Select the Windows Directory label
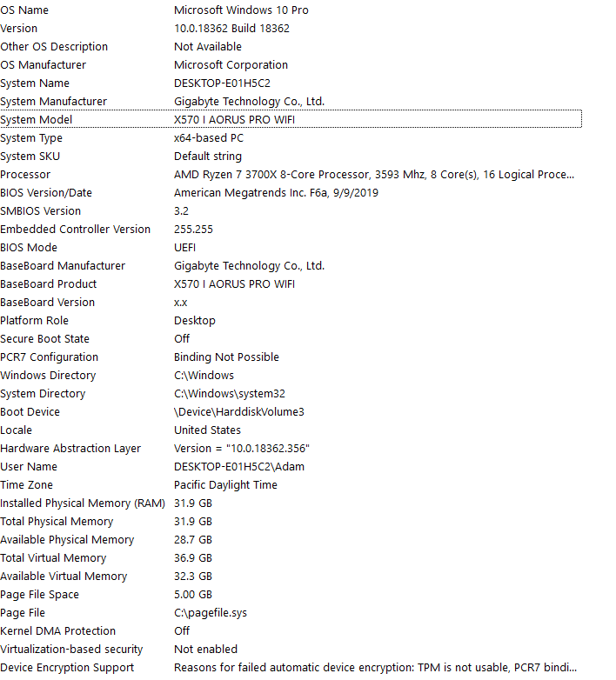 tap(48, 375)
